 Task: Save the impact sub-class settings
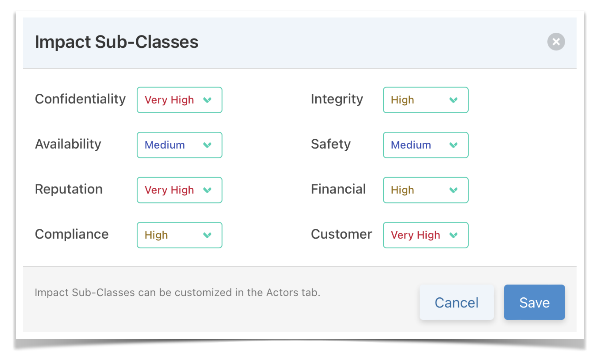pyautogui.click(x=534, y=302)
